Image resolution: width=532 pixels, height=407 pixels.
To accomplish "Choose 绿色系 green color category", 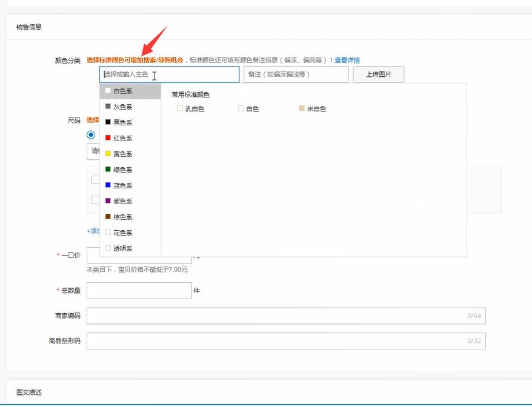I will [x=122, y=170].
